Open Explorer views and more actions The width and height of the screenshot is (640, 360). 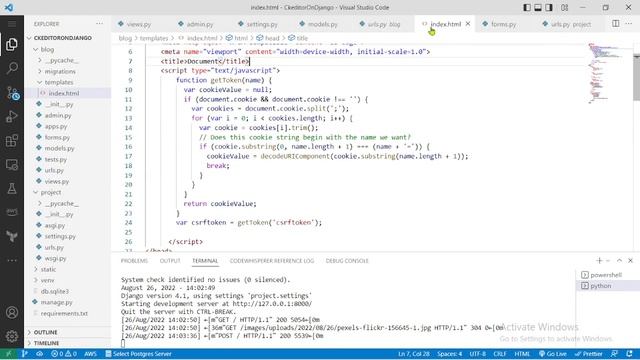coord(100,24)
